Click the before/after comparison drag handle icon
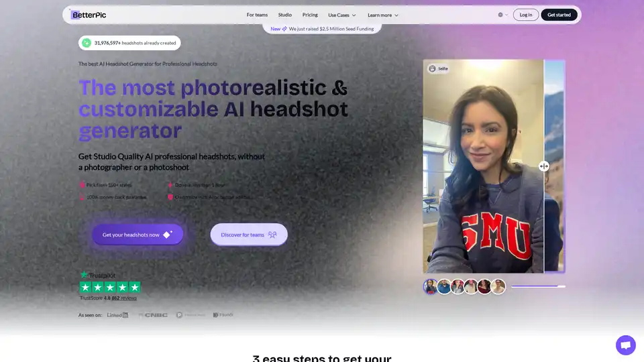 click(x=544, y=166)
